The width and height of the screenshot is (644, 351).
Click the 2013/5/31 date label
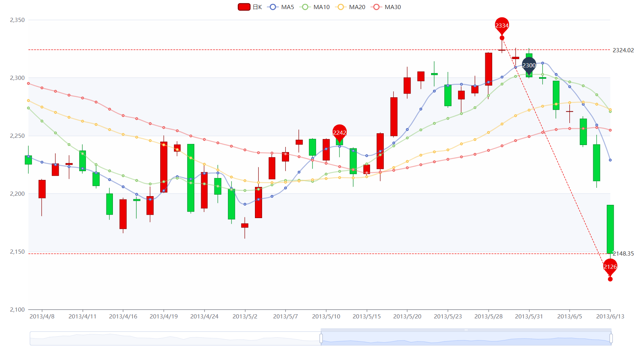click(x=529, y=317)
